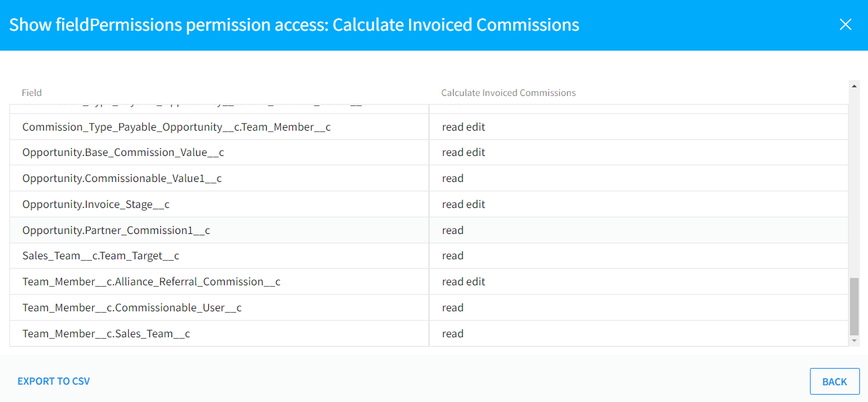
Task: Select the Opportunity.Base_Commission_Value__c row
Action: point(123,153)
